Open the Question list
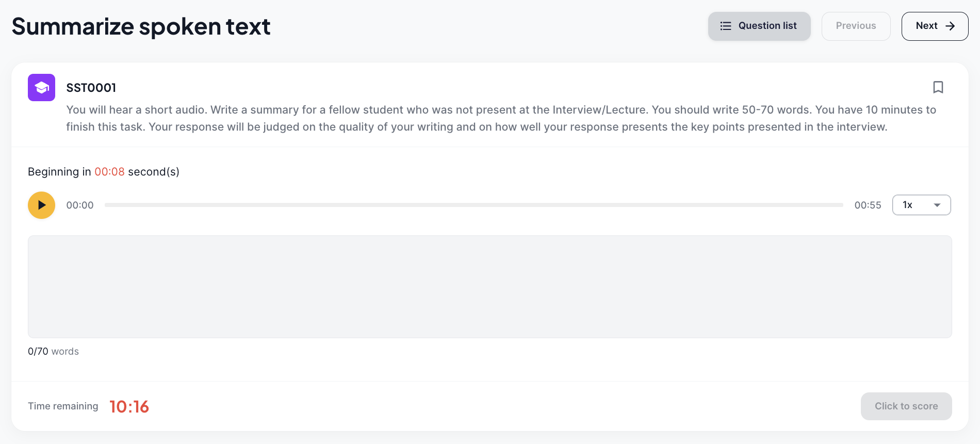 759,26
